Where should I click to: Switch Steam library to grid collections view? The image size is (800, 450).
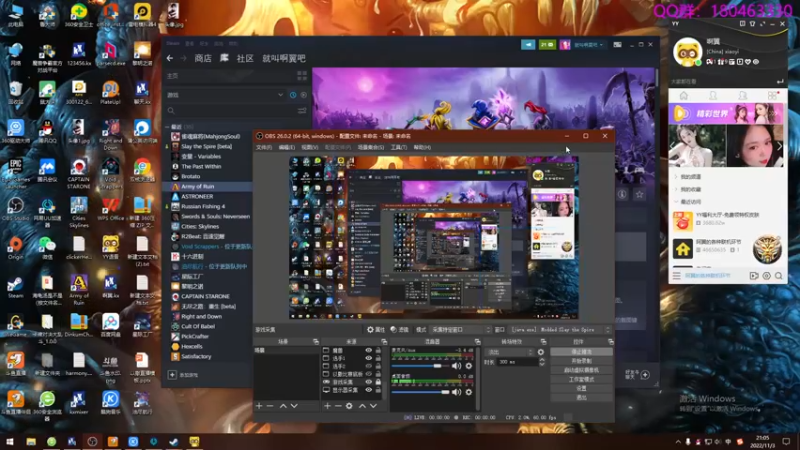tap(302, 76)
